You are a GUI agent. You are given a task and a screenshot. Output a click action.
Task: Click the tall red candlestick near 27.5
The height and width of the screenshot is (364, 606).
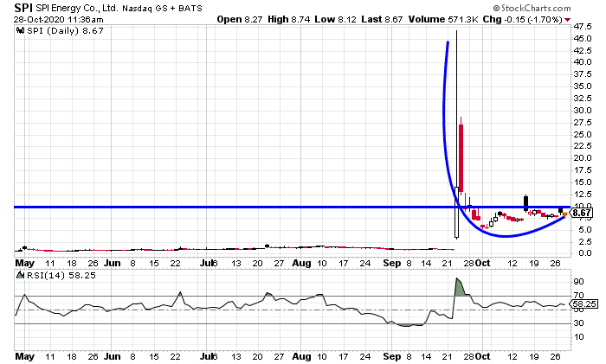click(461, 158)
